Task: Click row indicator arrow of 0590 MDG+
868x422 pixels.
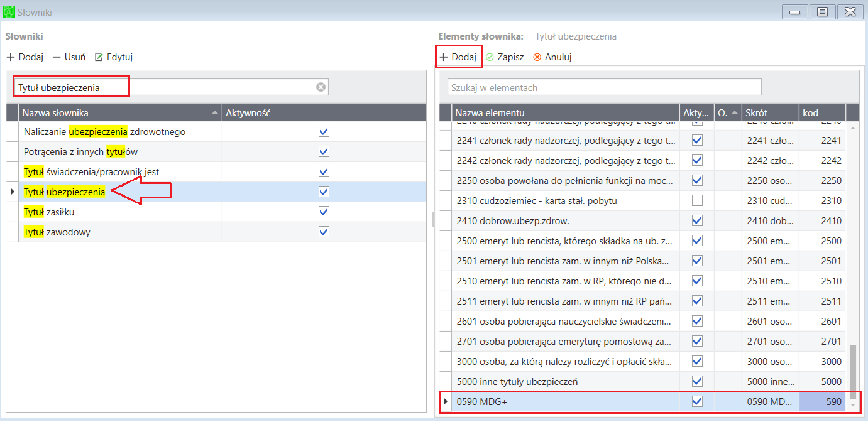Action: click(446, 401)
